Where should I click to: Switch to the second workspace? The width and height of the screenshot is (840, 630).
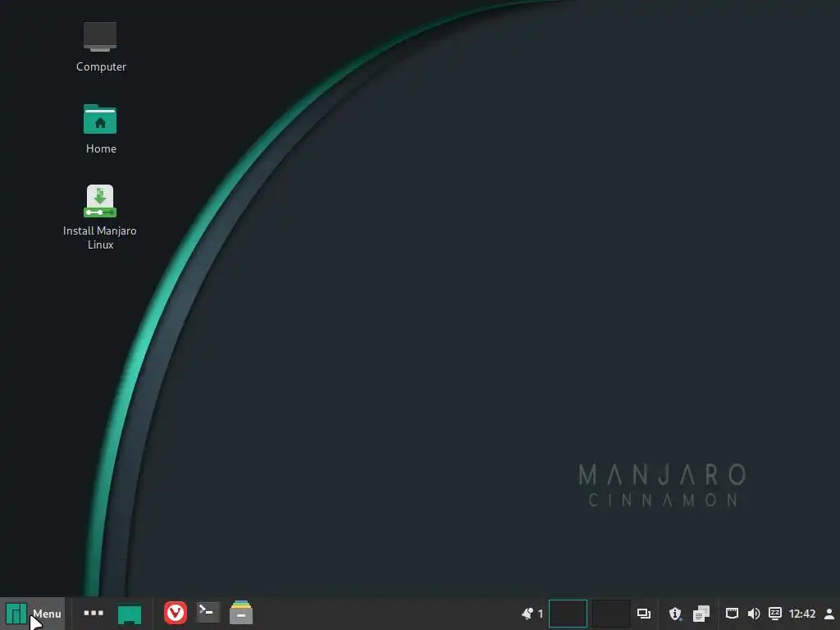click(610, 614)
